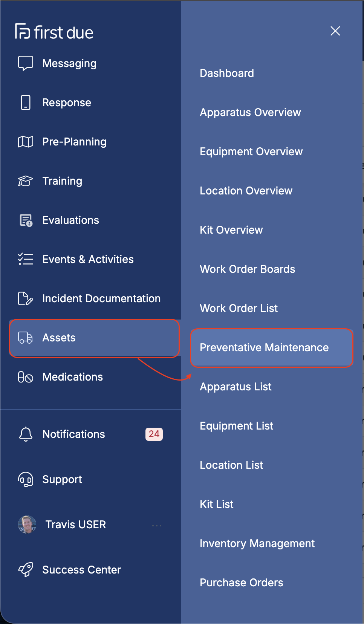The image size is (364, 624).
Task: Open Incident Documentation module
Action: coord(101,298)
